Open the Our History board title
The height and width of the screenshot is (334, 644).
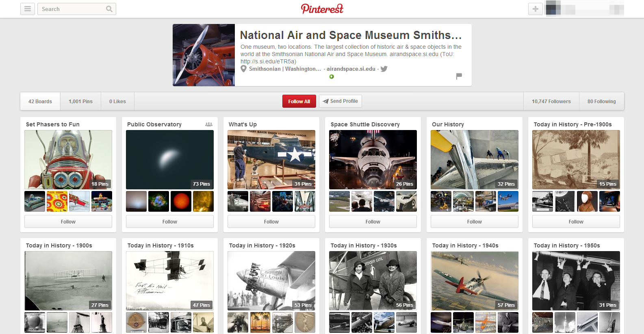448,124
